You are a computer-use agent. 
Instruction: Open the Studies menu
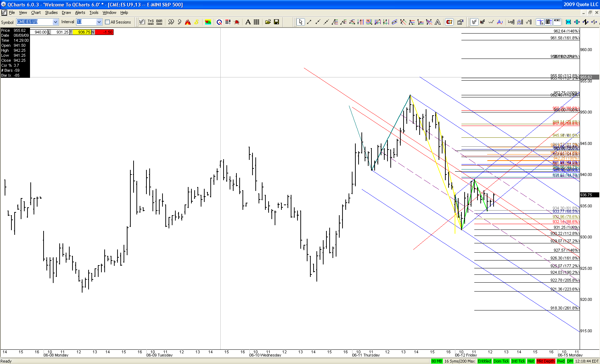coord(51,12)
